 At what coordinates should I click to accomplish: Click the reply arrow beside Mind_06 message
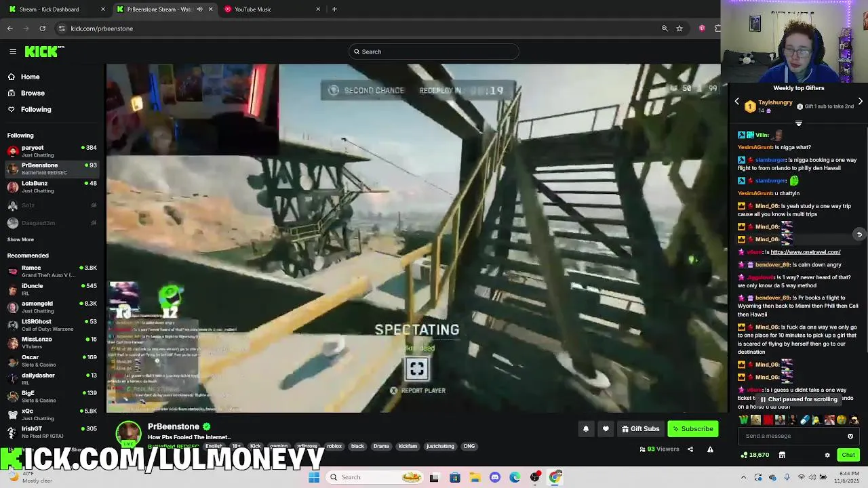click(x=859, y=235)
